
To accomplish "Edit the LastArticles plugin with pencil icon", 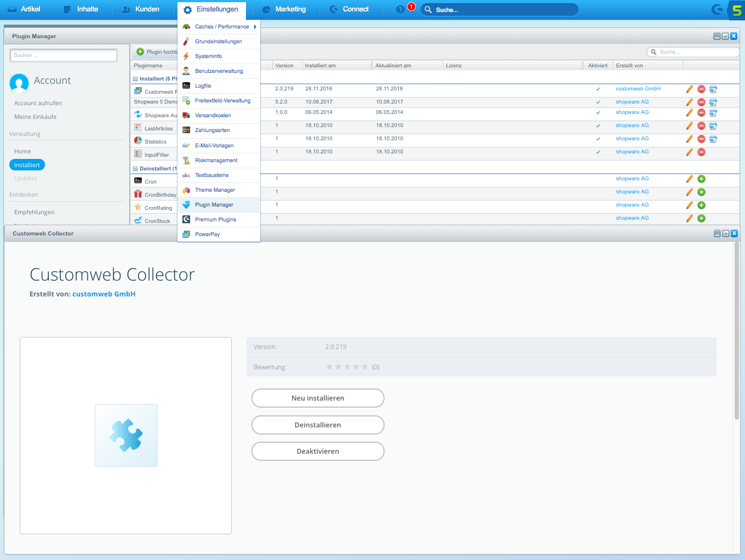I will 689,125.
